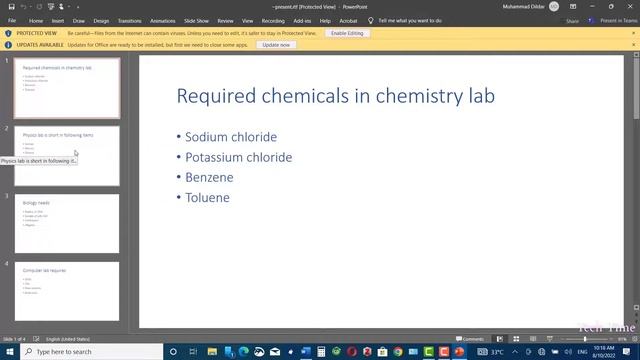The height and width of the screenshot is (360, 640).
Task: Open the Home ribbon tab
Action: (x=36, y=21)
